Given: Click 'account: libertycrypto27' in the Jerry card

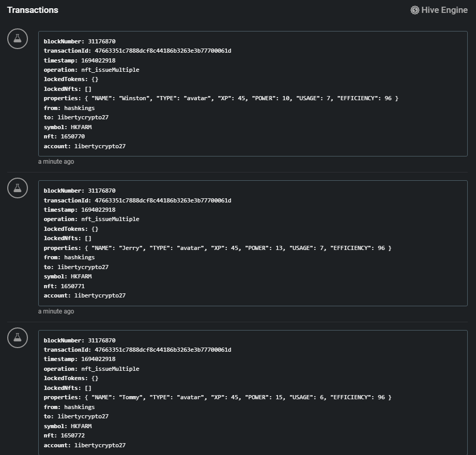Looking at the screenshot, I should (x=85, y=295).
